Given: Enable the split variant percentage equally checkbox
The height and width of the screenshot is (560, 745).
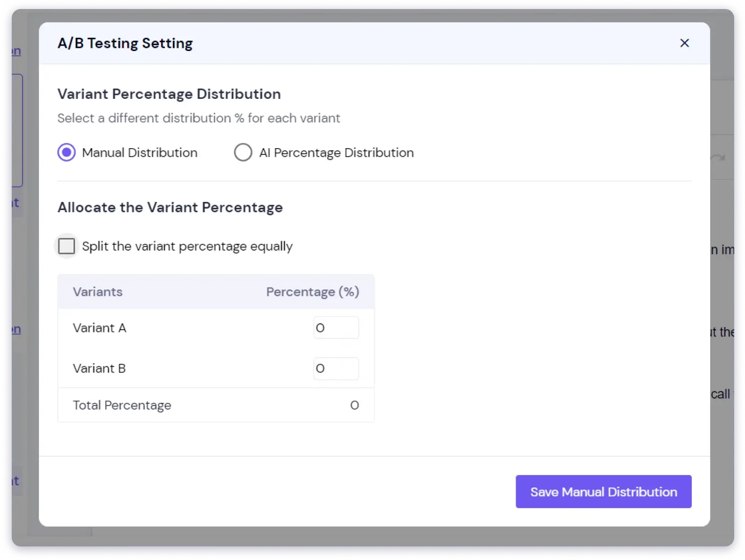Looking at the screenshot, I should click(66, 246).
